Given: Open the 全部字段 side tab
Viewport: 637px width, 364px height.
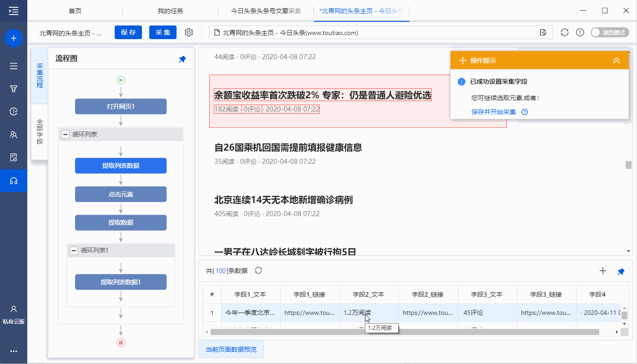Looking at the screenshot, I should click(x=40, y=131).
